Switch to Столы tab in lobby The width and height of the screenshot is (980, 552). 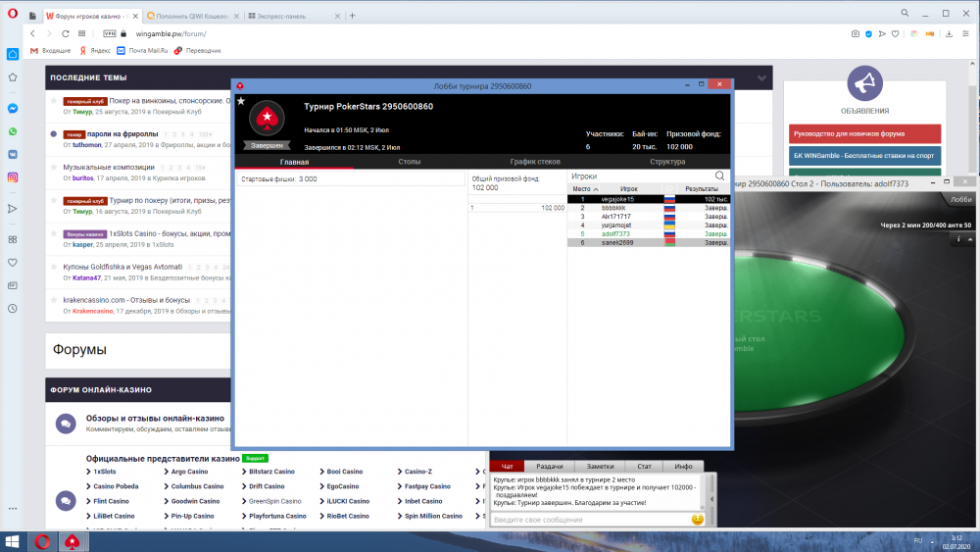(x=410, y=162)
